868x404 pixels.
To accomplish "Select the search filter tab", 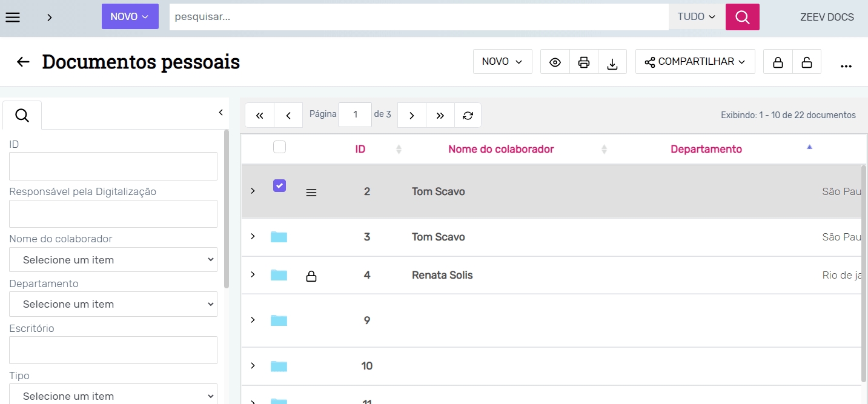I will coord(22,115).
